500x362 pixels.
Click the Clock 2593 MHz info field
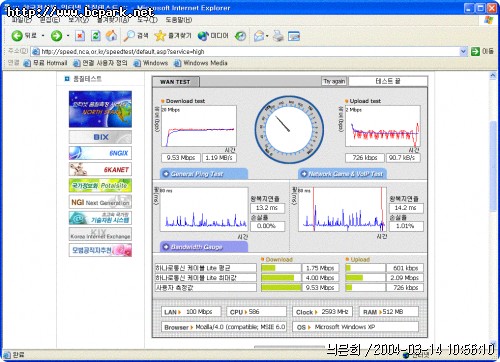[322, 312]
